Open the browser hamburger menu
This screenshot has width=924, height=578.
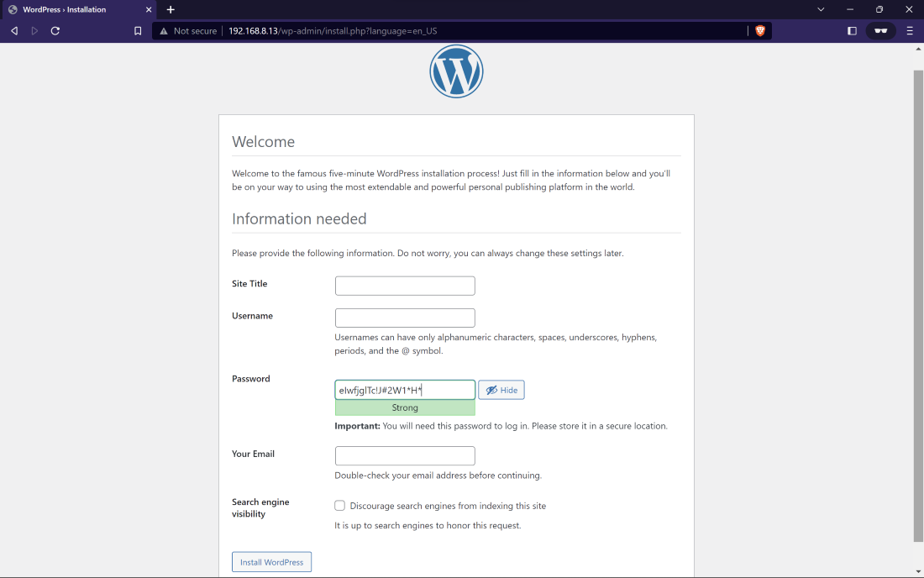pyautogui.click(x=910, y=30)
